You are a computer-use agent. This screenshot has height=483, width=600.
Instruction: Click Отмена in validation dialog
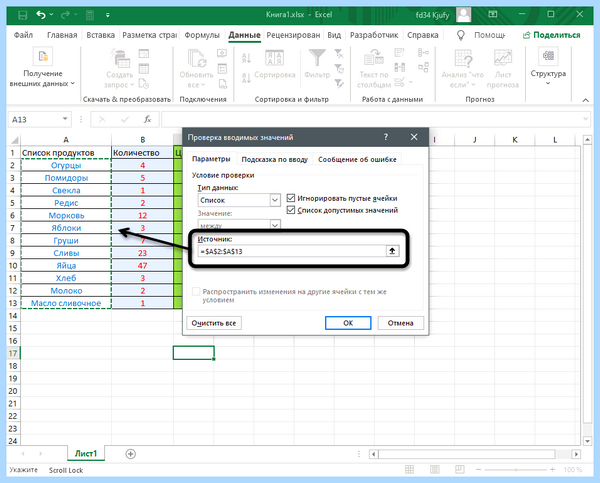(400, 323)
